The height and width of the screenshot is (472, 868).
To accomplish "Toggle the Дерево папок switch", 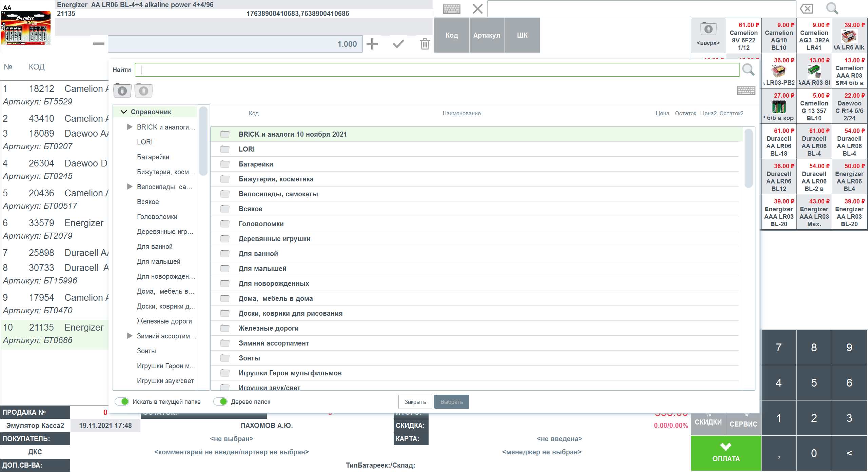I will click(x=220, y=402).
